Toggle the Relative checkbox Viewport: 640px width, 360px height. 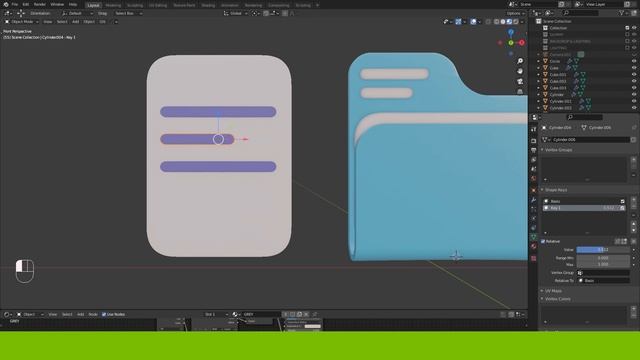coord(543,241)
